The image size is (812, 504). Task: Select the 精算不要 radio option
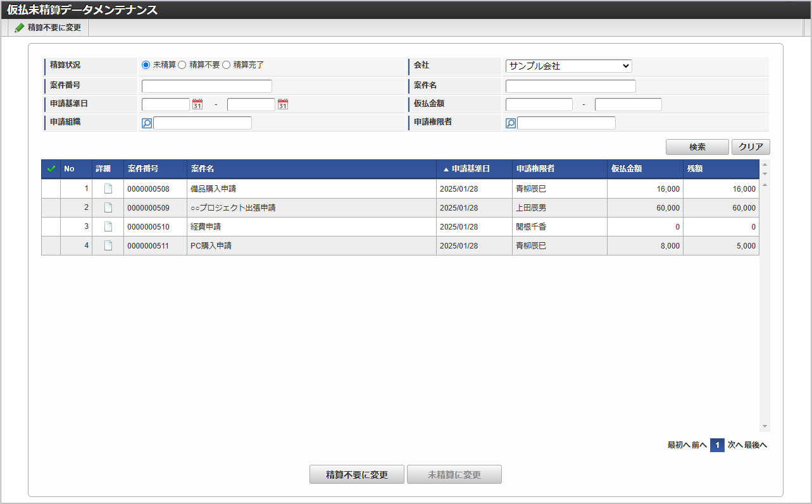click(x=182, y=65)
